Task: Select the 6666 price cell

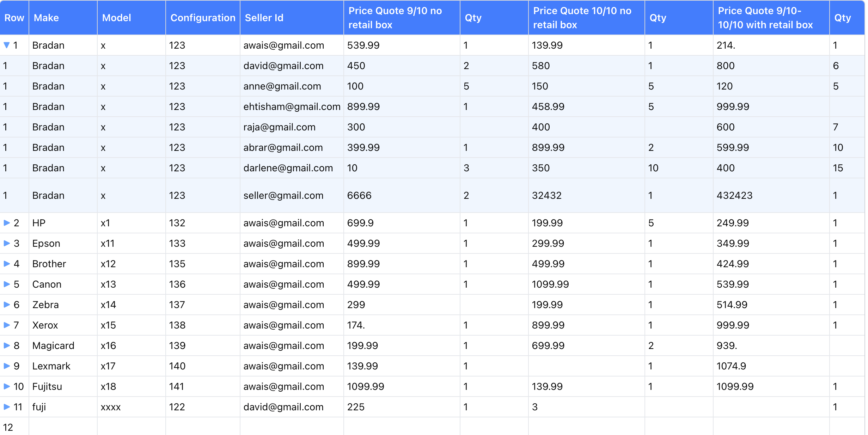Action: coord(402,195)
